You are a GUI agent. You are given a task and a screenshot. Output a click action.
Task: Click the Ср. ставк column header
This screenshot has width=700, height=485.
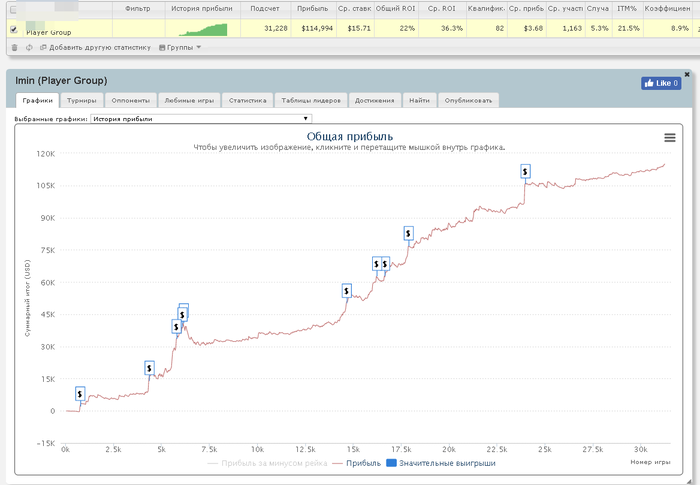pos(354,8)
